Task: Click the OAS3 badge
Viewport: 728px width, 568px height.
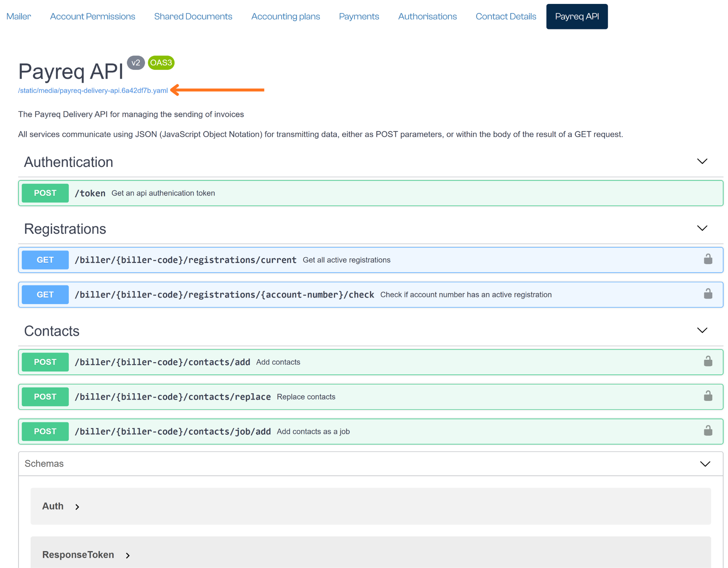Action: point(161,63)
